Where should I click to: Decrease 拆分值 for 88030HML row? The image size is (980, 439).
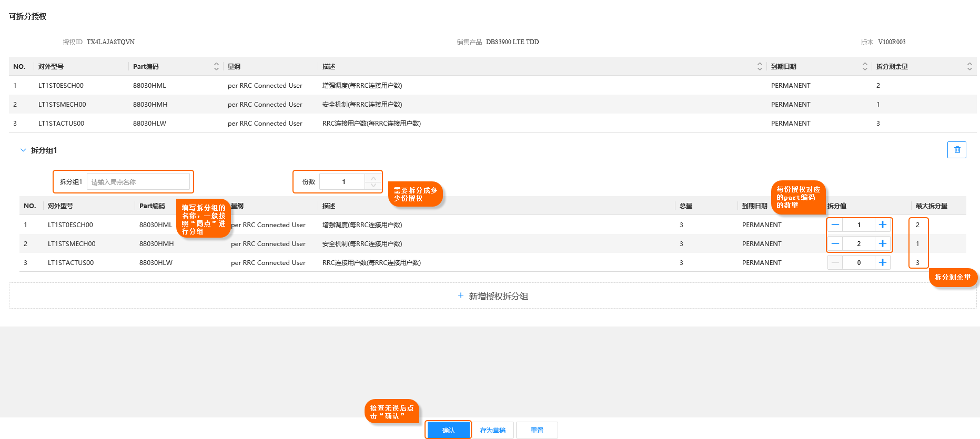click(835, 225)
